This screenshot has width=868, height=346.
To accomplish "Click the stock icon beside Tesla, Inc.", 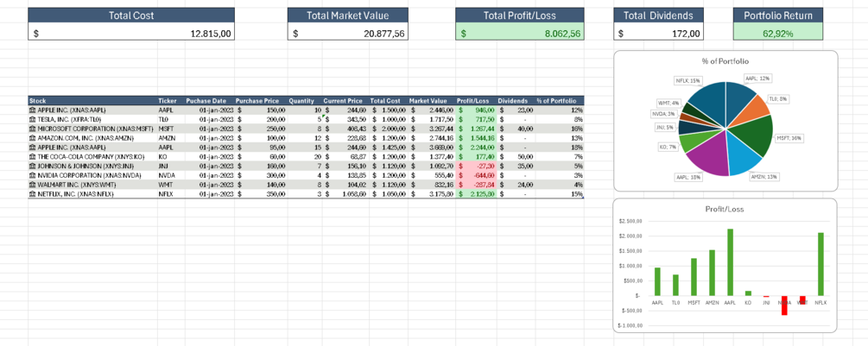I will click(33, 119).
